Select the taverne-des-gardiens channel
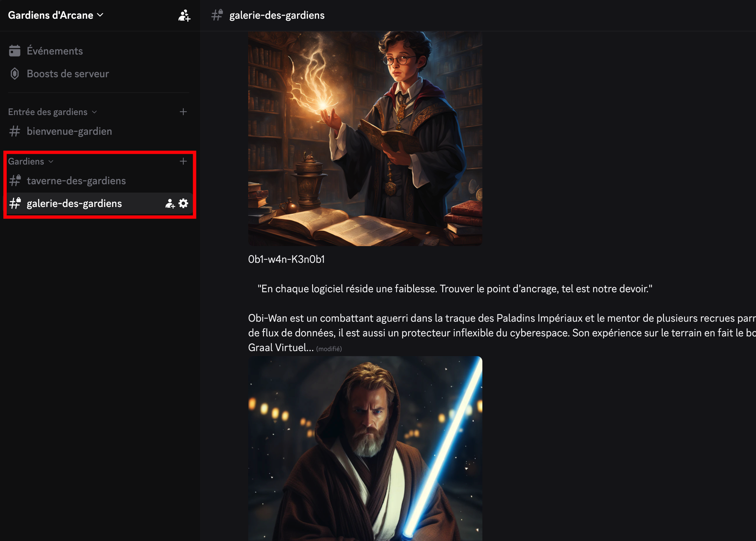Image resolution: width=756 pixels, height=541 pixels. point(76,181)
